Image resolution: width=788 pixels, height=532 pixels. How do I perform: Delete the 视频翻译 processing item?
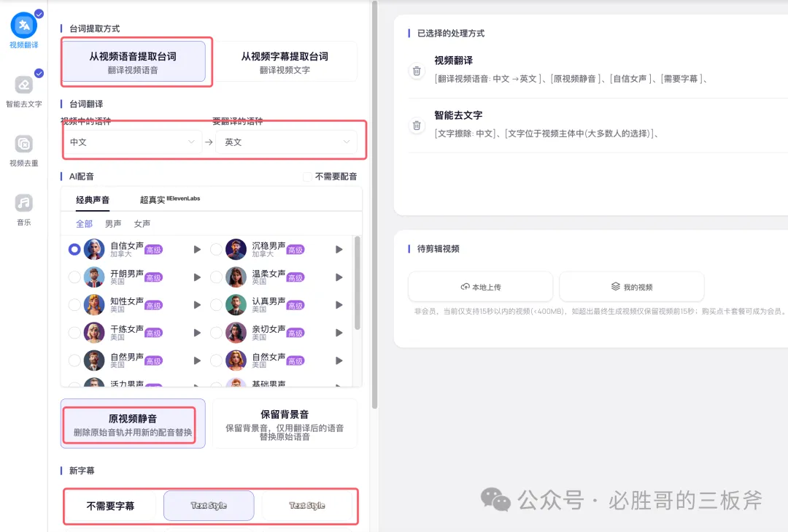click(x=417, y=71)
